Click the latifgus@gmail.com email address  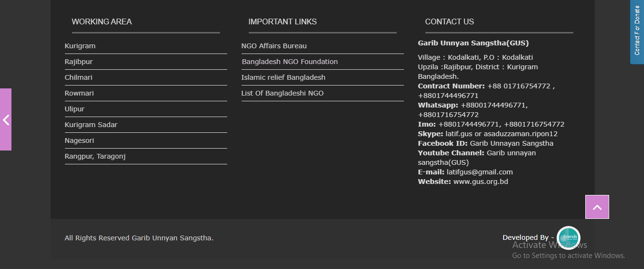[x=479, y=172]
